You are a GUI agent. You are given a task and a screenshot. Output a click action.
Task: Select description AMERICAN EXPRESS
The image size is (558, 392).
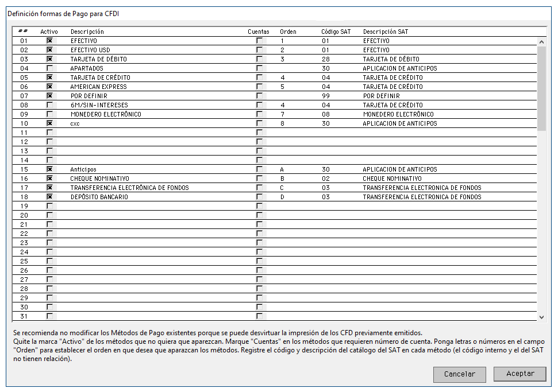point(99,87)
